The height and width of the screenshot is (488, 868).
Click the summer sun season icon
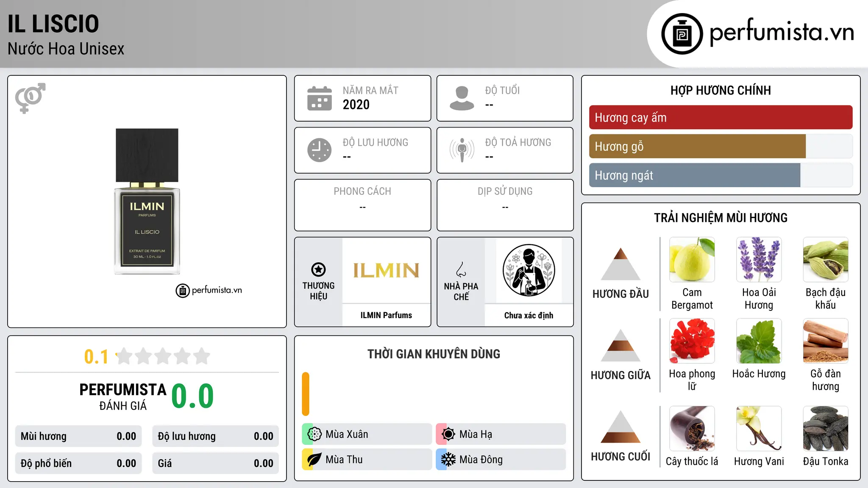[448, 434]
